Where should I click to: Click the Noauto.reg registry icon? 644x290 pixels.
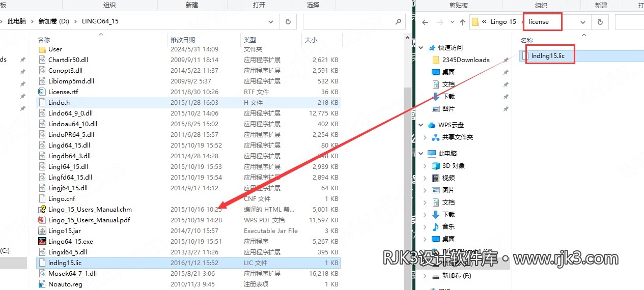tap(42, 284)
